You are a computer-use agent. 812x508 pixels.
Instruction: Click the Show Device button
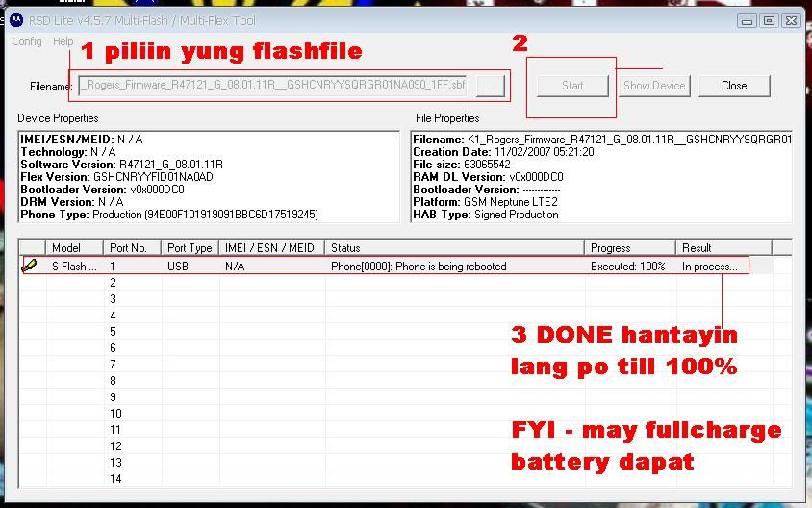pos(654,86)
